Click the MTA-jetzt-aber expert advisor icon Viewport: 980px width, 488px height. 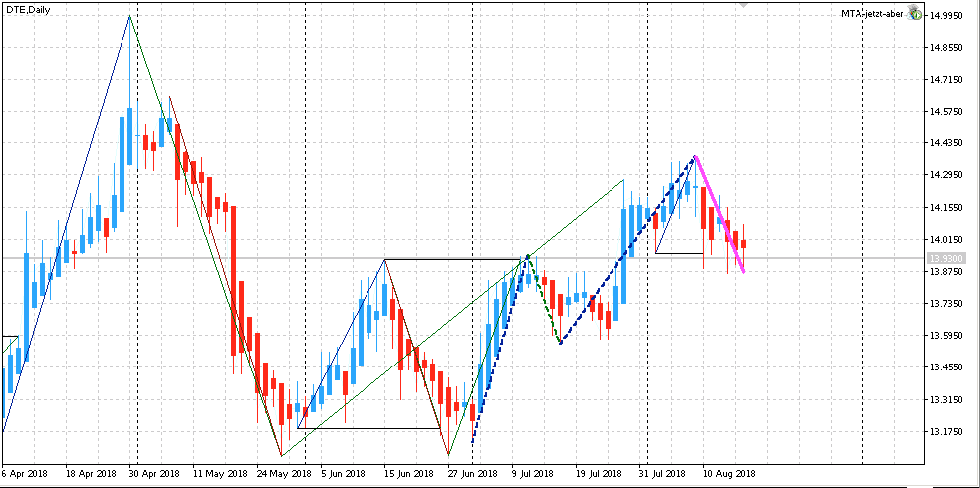[x=915, y=13]
